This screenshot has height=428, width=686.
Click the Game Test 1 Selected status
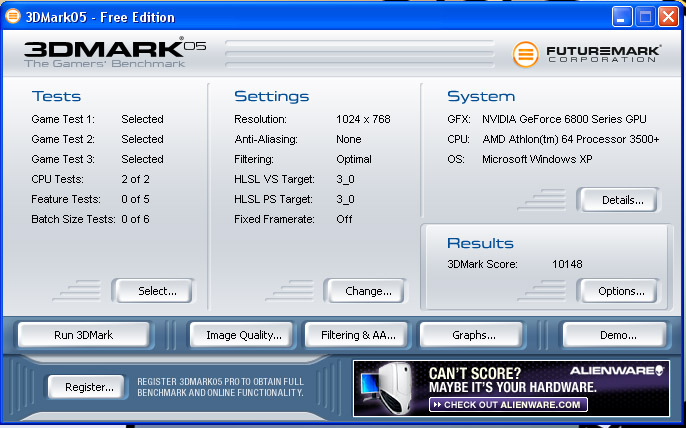pyautogui.click(x=142, y=119)
